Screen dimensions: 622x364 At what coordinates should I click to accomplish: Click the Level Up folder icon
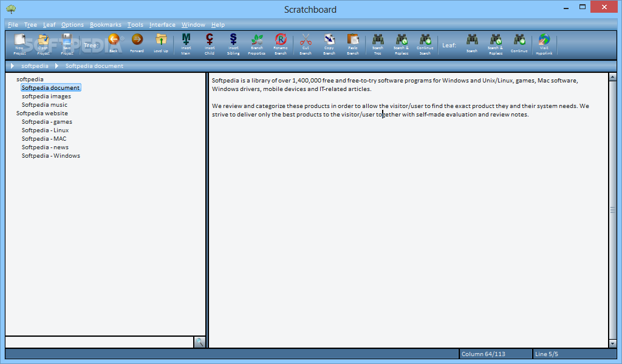click(160, 43)
